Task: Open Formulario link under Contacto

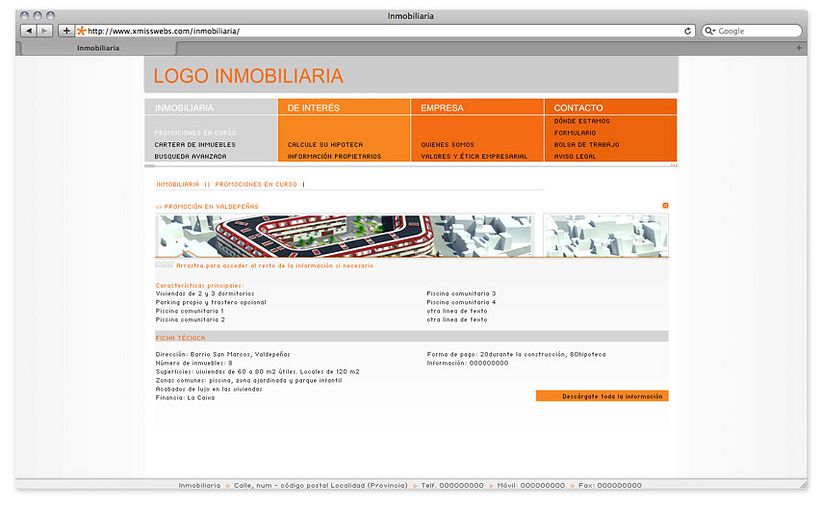Action: 575,133
